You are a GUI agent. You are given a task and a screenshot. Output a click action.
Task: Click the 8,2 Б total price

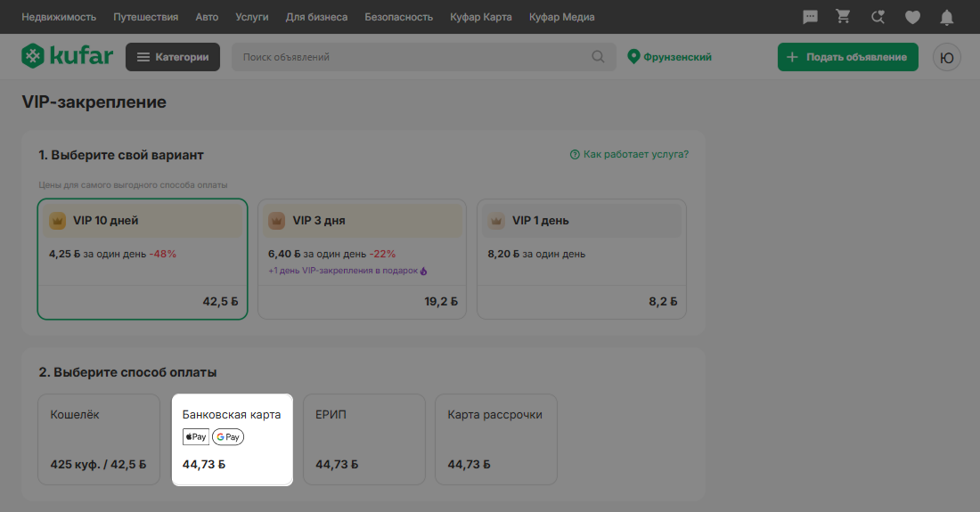pos(663,302)
